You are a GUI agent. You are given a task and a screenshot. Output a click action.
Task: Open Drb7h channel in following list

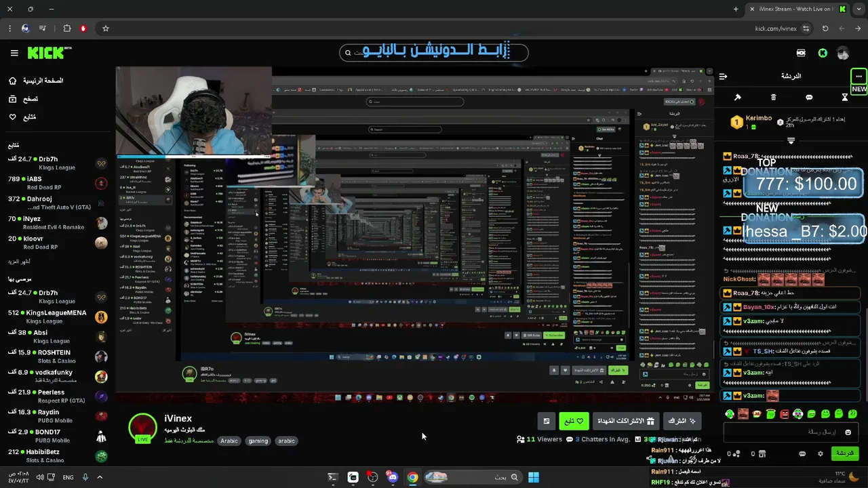click(x=57, y=163)
